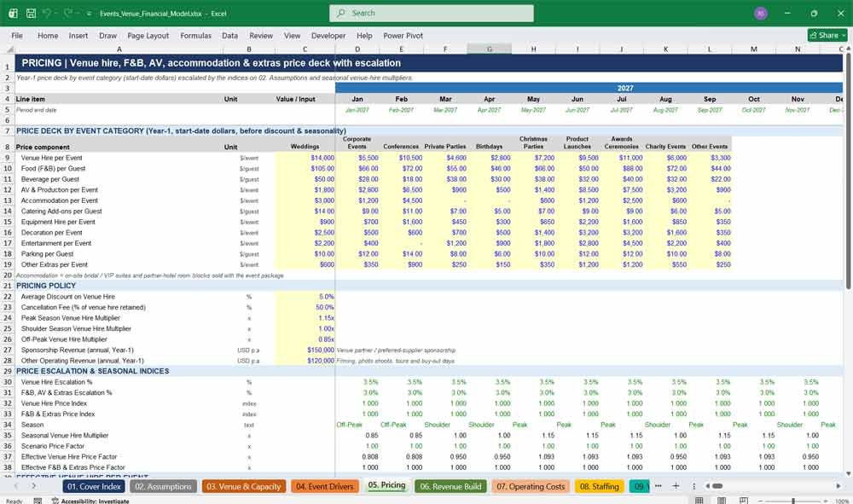The width and height of the screenshot is (853, 504).
Task: Select the 05. Pricing sheet tab
Action: tap(386, 485)
